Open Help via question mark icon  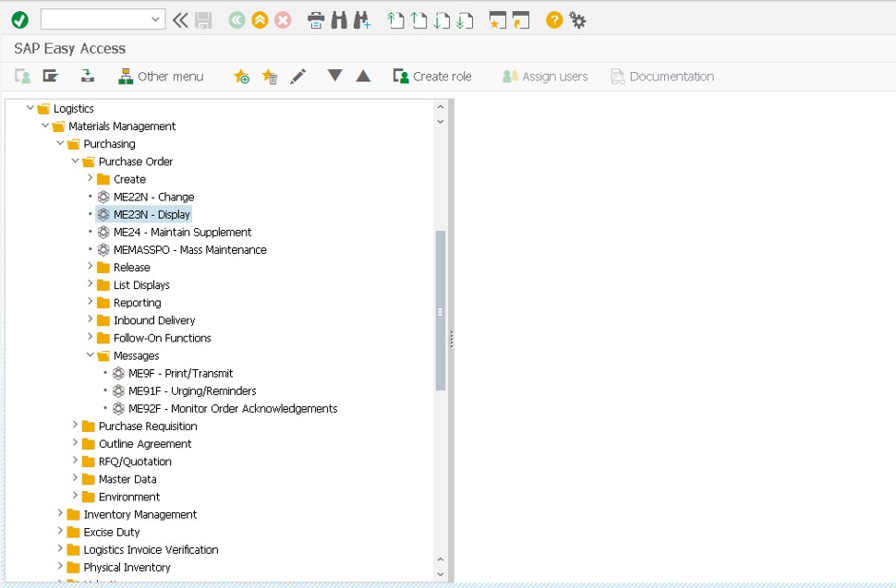(554, 20)
